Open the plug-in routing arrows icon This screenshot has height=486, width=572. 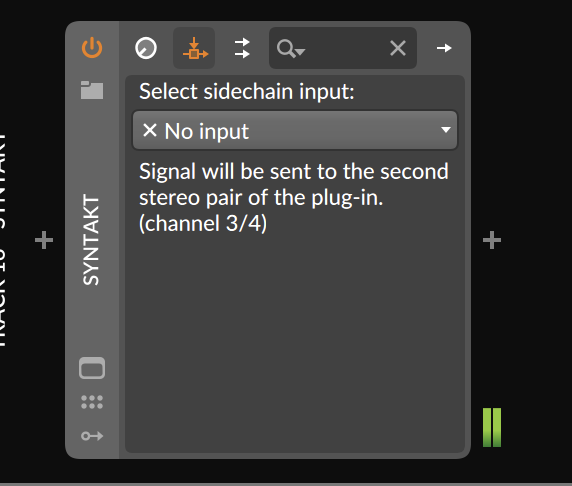coord(242,48)
